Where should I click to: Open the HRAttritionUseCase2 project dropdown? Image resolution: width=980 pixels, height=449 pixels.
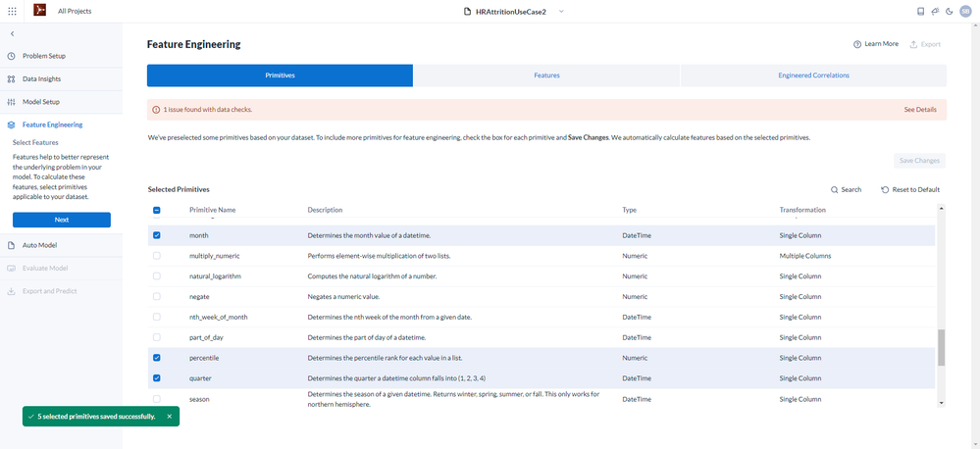561,11
